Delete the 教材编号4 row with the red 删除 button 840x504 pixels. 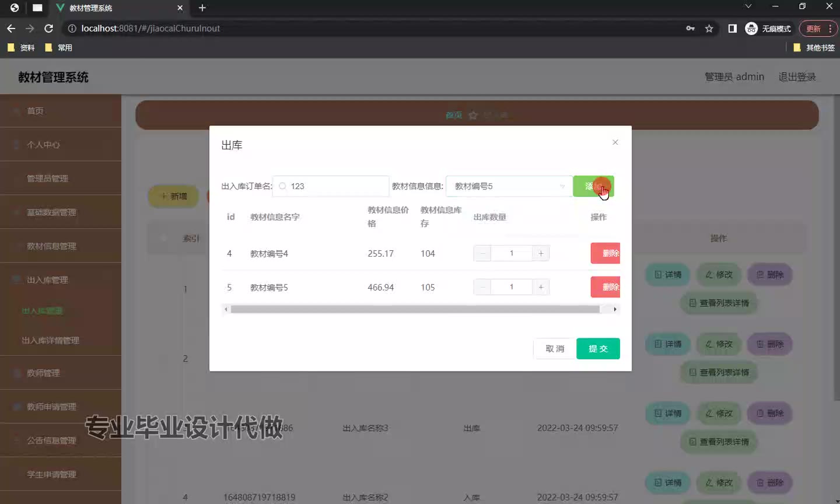(x=605, y=253)
